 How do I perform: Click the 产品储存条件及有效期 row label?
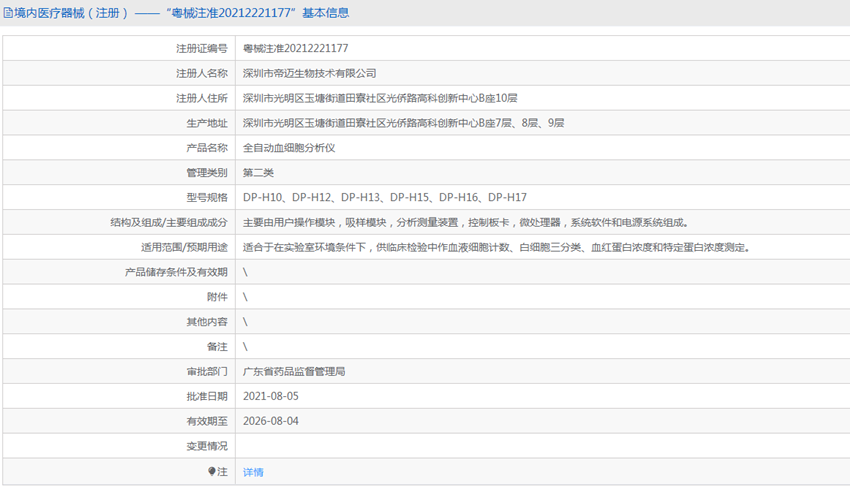click(176, 272)
